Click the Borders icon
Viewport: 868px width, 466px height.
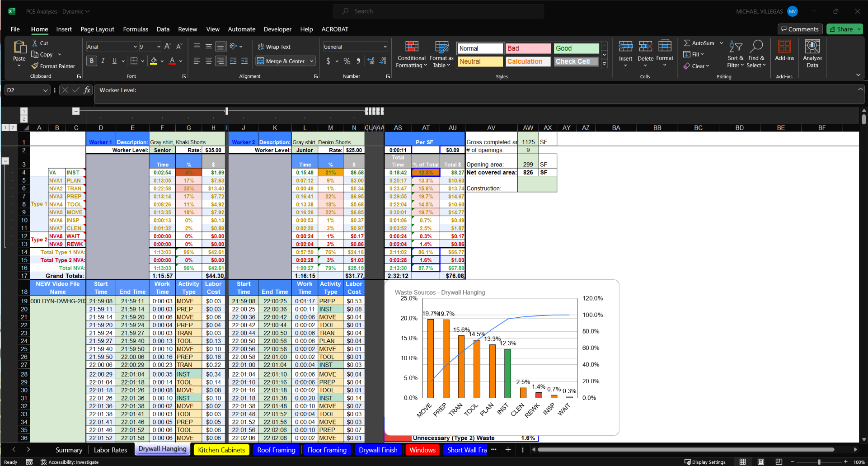coord(134,61)
